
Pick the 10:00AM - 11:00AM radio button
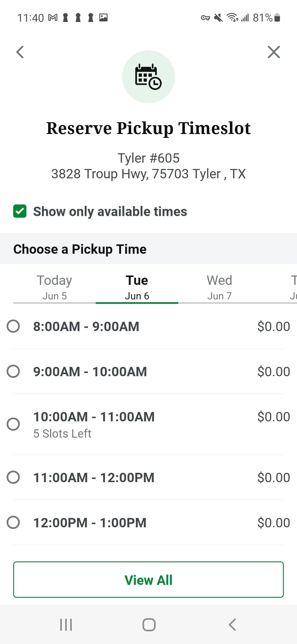pos(13,424)
